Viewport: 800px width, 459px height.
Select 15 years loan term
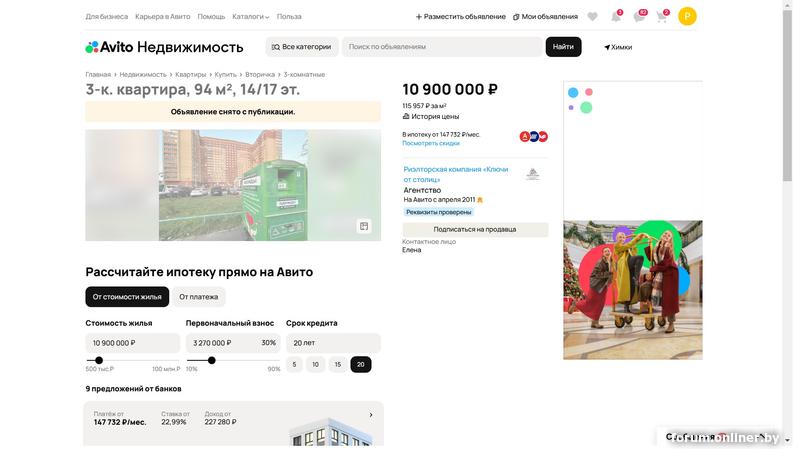tap(338, 365)
